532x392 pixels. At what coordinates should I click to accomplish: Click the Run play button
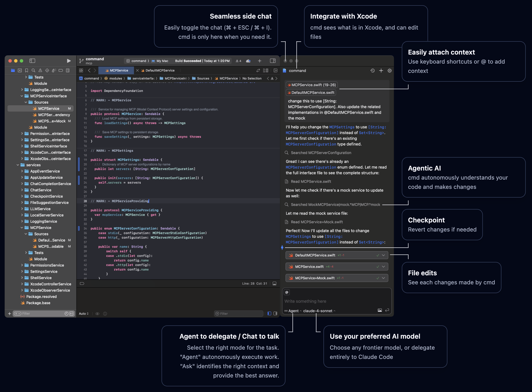(x=69, y=61)
